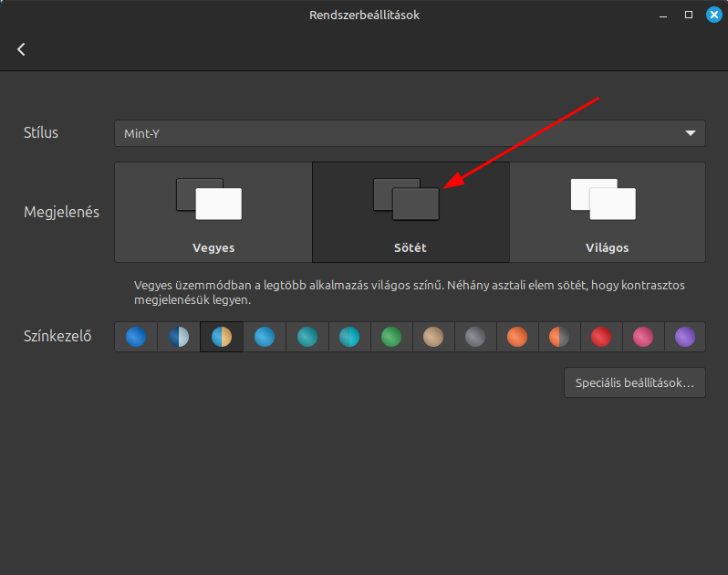Open Speciális beállítások advanced settings
Viewport: 728px width, 575px height.
pyautogui.click(x=635, y=382)
